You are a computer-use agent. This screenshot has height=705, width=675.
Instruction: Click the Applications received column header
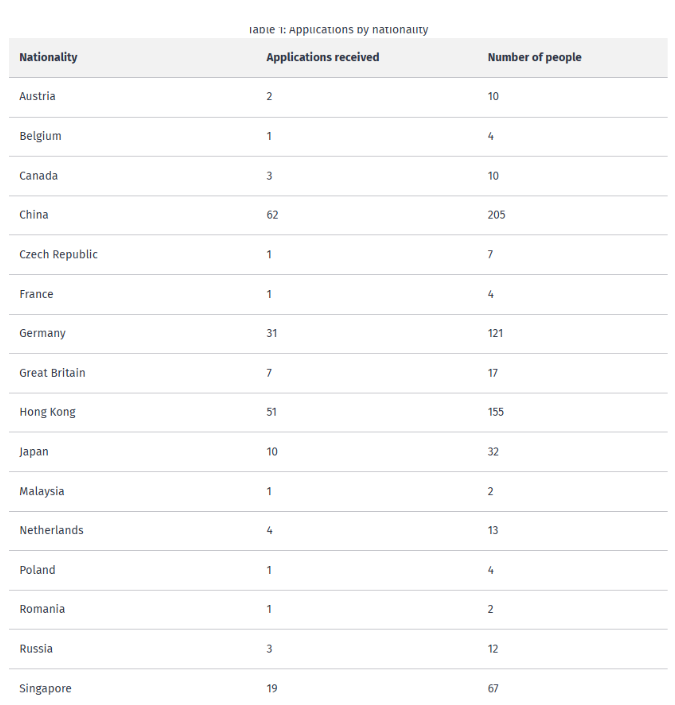[322, 57]
